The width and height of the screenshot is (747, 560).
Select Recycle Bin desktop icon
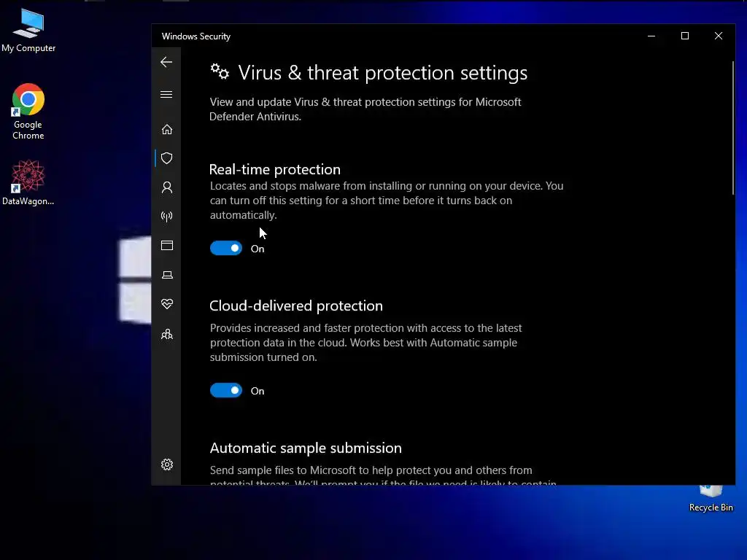[x=711, y=498]
